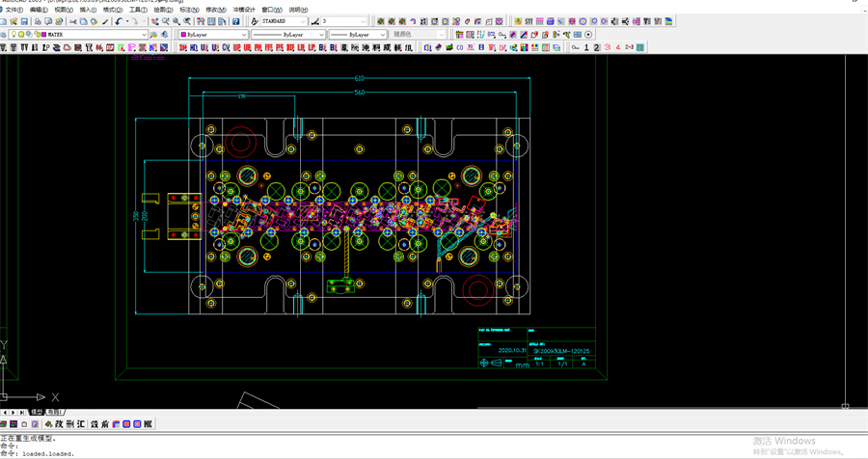Click the Cut scissors icon

point(73,21)
